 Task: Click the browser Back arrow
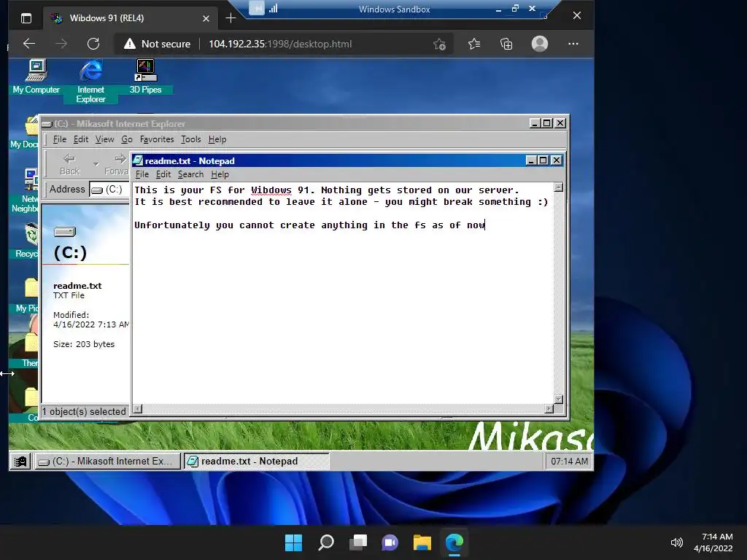29,44
